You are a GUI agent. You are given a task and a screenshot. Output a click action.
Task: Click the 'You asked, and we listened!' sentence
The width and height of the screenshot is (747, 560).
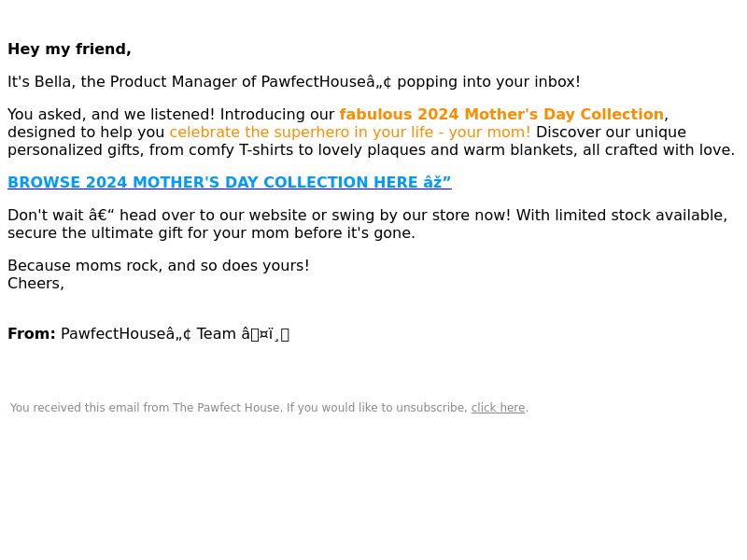(x=111, y=114)
